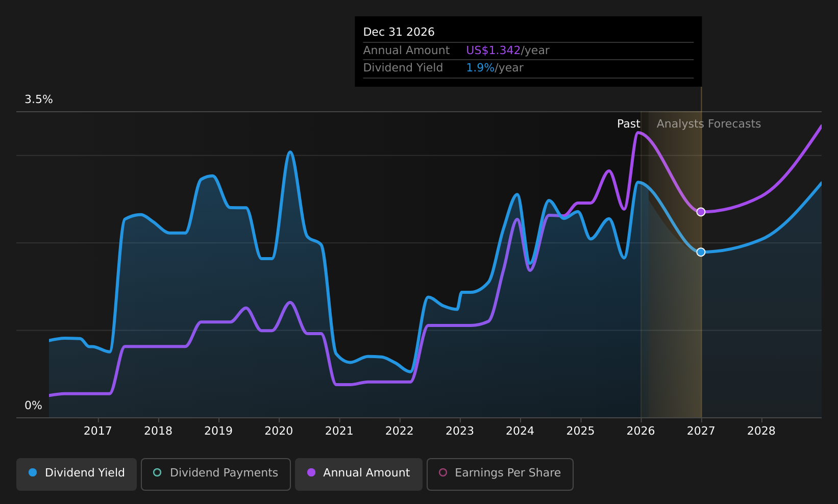
Task: Click the 2022 x-axis label
Action: pyautogui.click(x=399, y=431)
